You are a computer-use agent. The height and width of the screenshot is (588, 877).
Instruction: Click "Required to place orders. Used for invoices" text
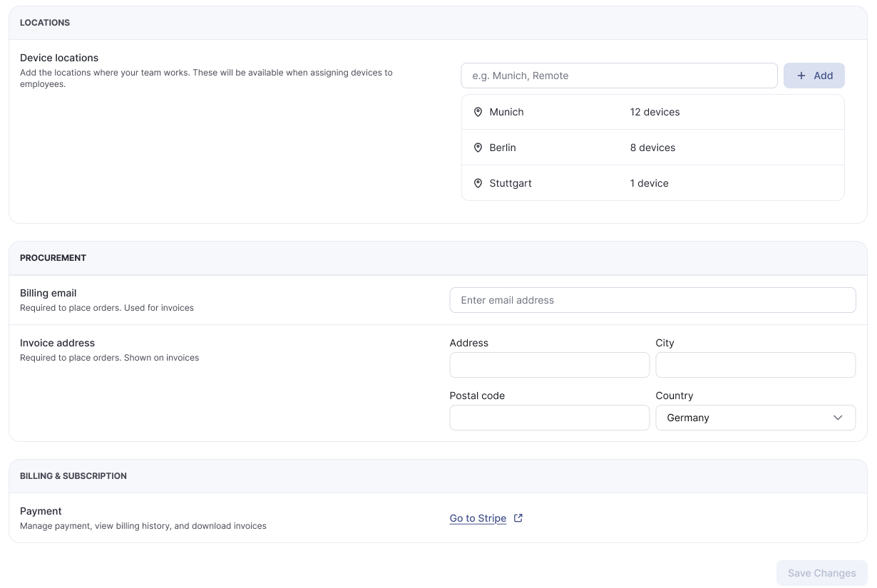pos(107,308)
